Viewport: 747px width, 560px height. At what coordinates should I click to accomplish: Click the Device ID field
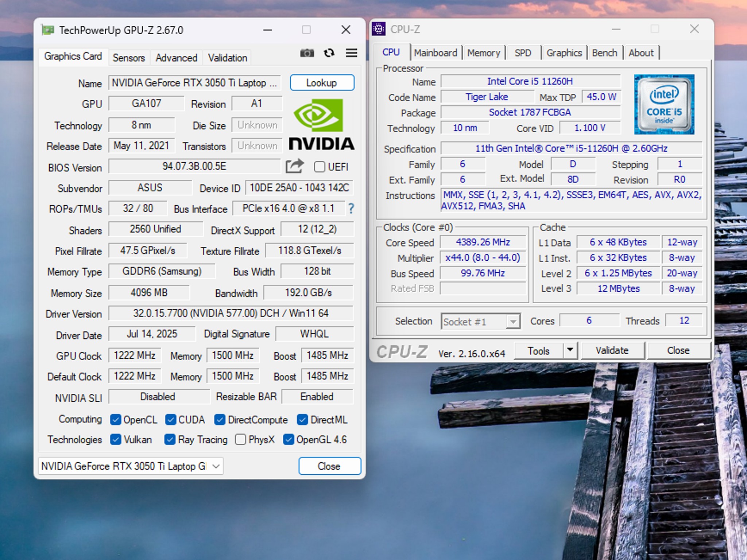(299, 188)
